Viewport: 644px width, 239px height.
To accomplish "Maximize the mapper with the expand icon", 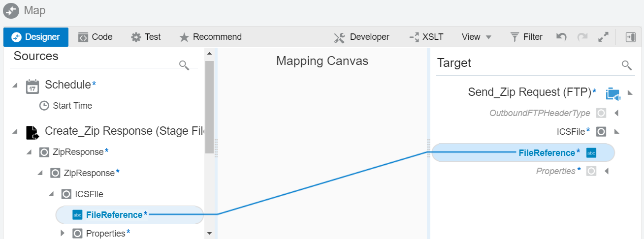I will click(x=603, y=37).
